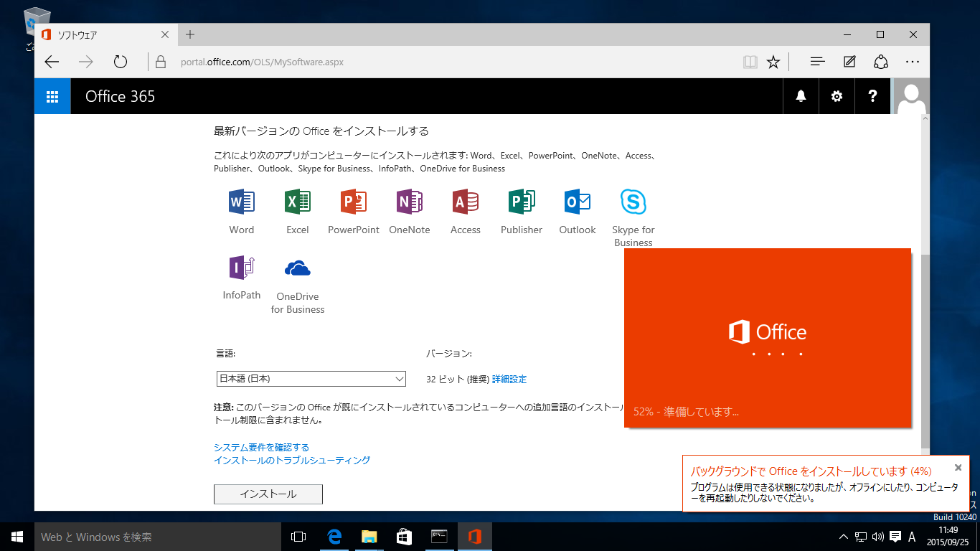
Task: Expand the 日本語 (日本) language dropdown
Action: (x=311, y=379)
